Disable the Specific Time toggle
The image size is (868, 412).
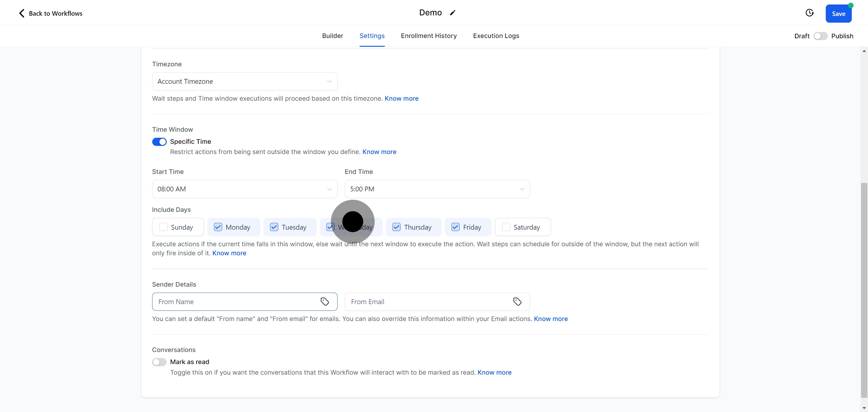(x=159, y=142)
